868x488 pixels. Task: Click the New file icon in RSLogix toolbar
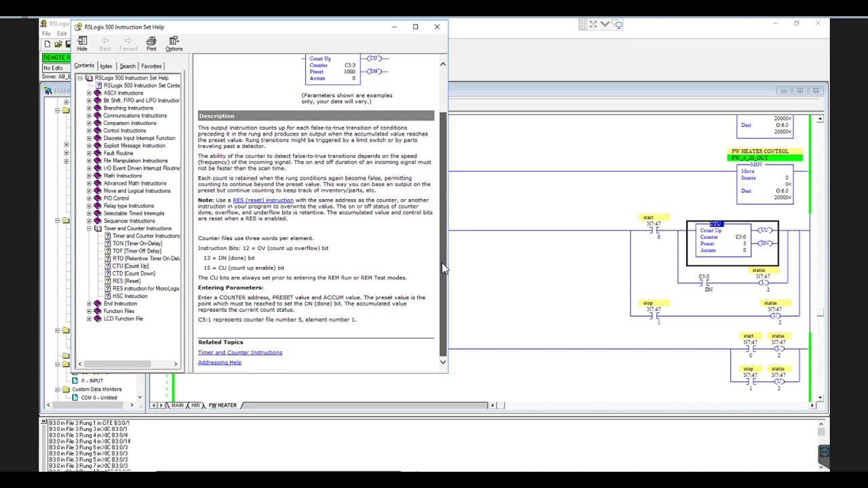click(47, 44)
